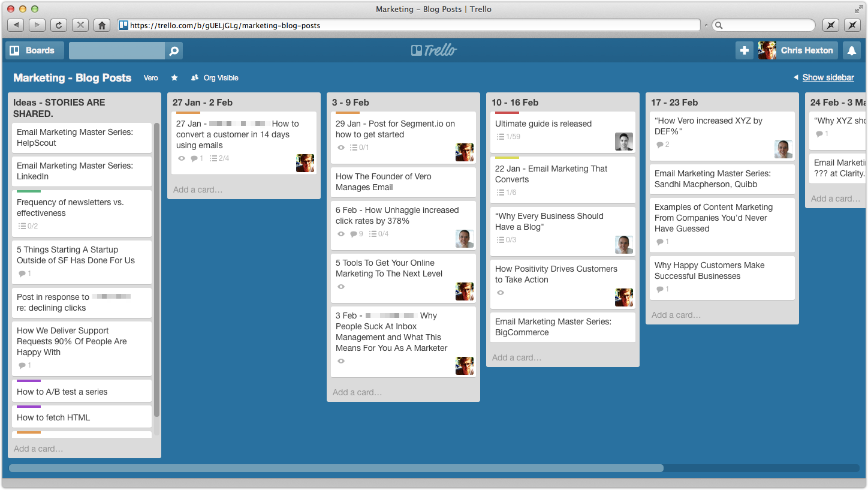This screenshot has width=868, height=490.
Task: Click the browser back arrow button
Action: point(16,25)
